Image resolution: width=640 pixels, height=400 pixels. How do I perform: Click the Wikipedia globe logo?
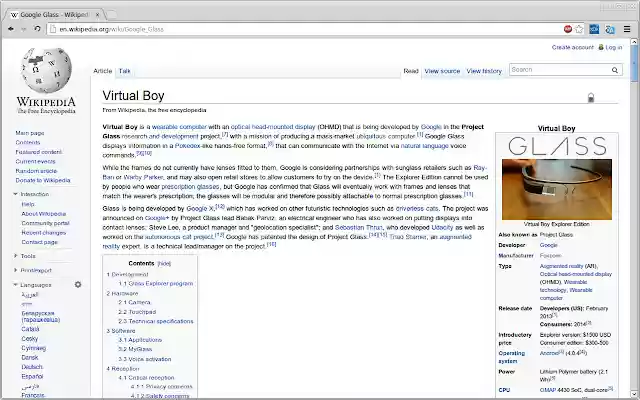point(46,70)
